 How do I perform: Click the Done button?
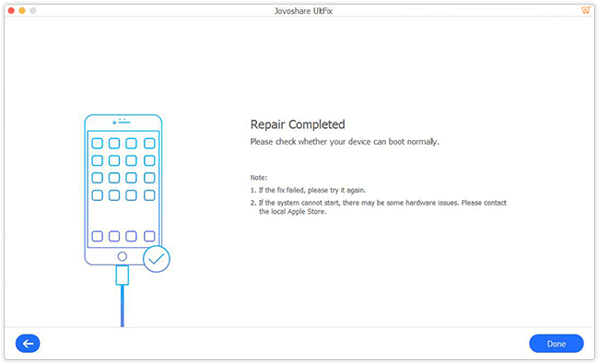(x=557, y=344)
